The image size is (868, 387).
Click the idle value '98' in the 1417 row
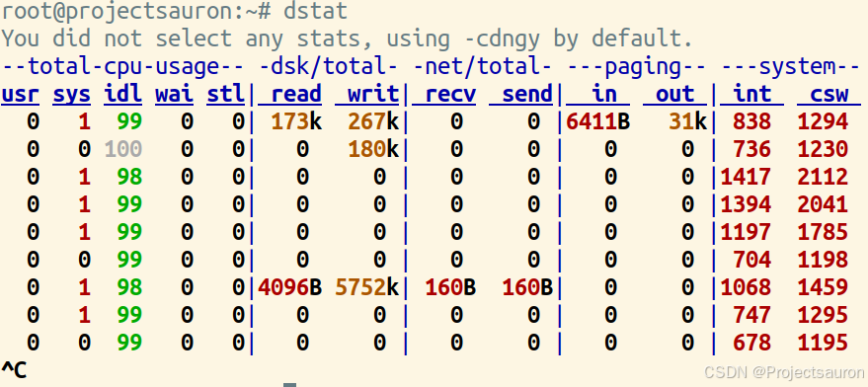point(129,177)
